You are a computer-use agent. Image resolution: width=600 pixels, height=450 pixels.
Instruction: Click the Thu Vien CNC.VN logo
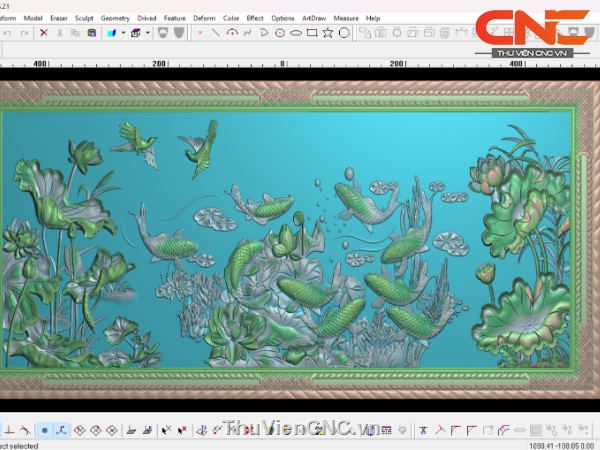(532, 32)
